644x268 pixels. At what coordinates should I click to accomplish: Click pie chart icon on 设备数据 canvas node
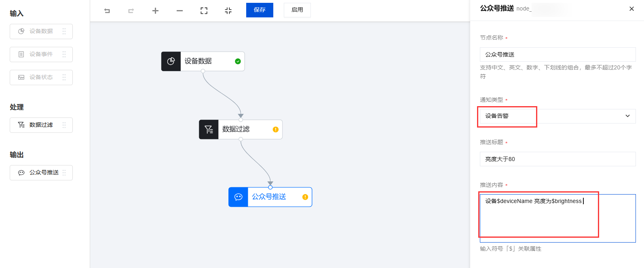171,61
